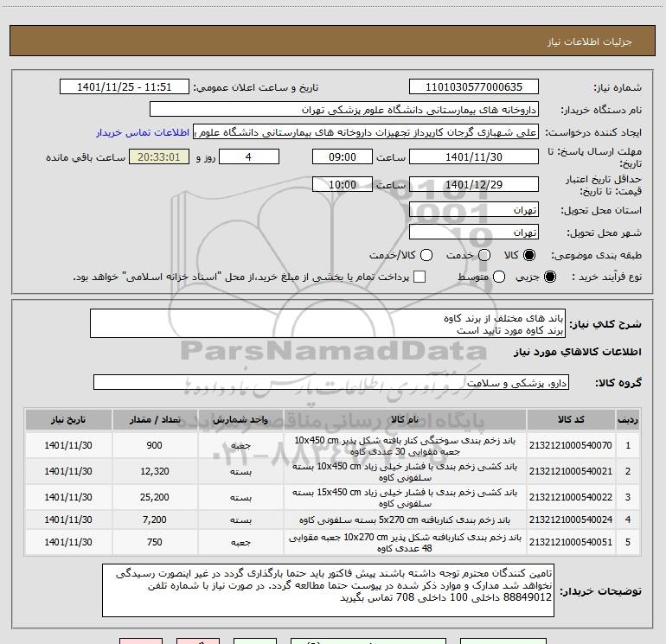The height and width of the screenshot is (644, 666).
Task: Click quantity 900 in row 1
Action: [155, 445]
